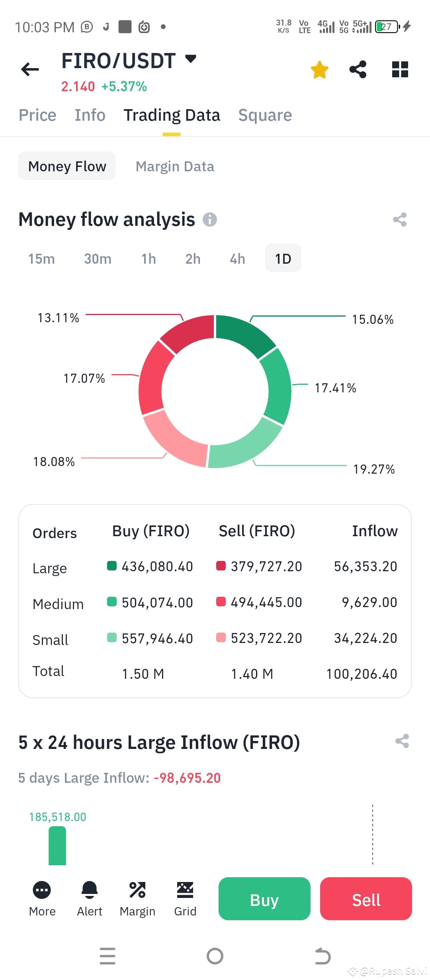Open the share icon in the header
This screenshot has width=430, height=980.
point(358,69)
